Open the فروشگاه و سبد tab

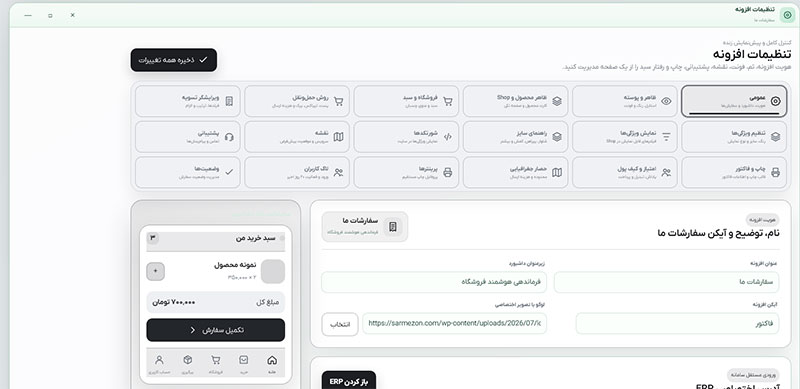pyautogui.click(x=406, y=101)
